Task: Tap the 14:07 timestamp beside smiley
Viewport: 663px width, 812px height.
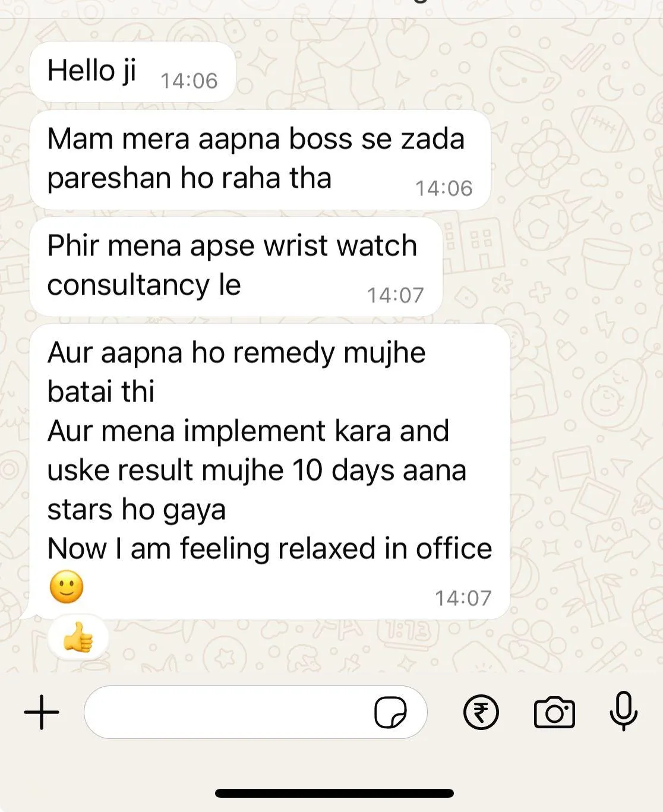Action: pos(463,598)
